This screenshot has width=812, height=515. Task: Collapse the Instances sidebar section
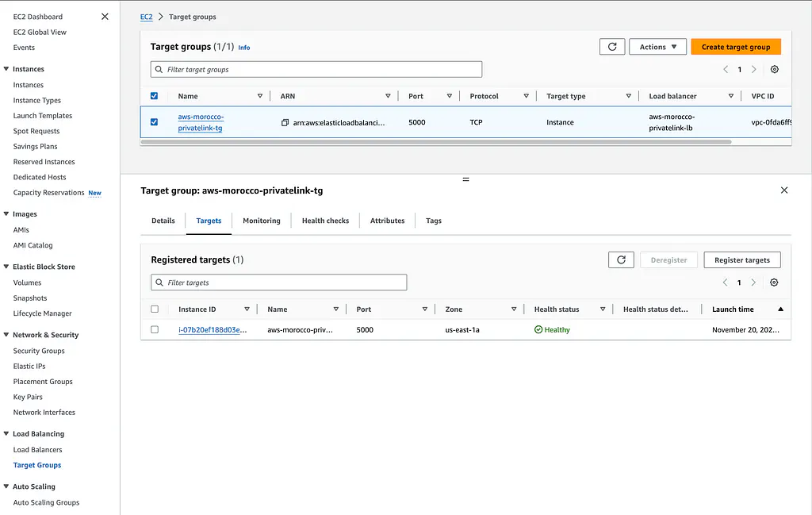pyautogui.click(x=6, y=68)
